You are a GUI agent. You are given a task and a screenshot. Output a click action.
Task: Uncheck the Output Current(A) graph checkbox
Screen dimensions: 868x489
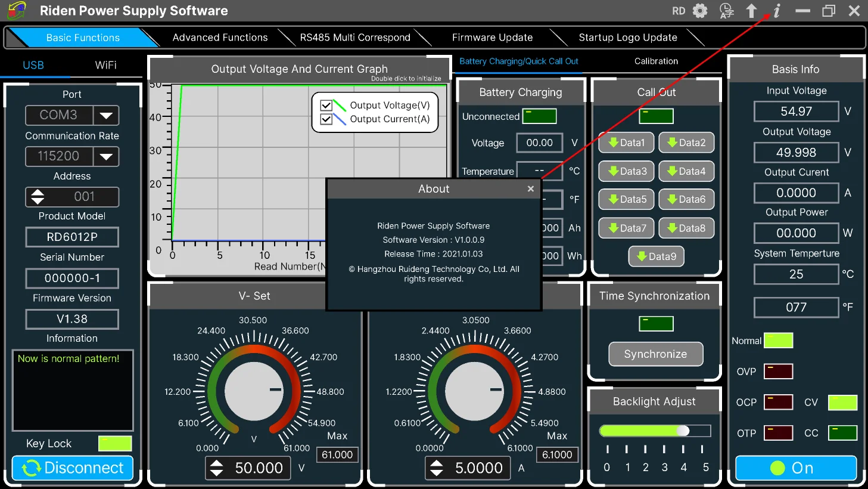click(326, 119)
